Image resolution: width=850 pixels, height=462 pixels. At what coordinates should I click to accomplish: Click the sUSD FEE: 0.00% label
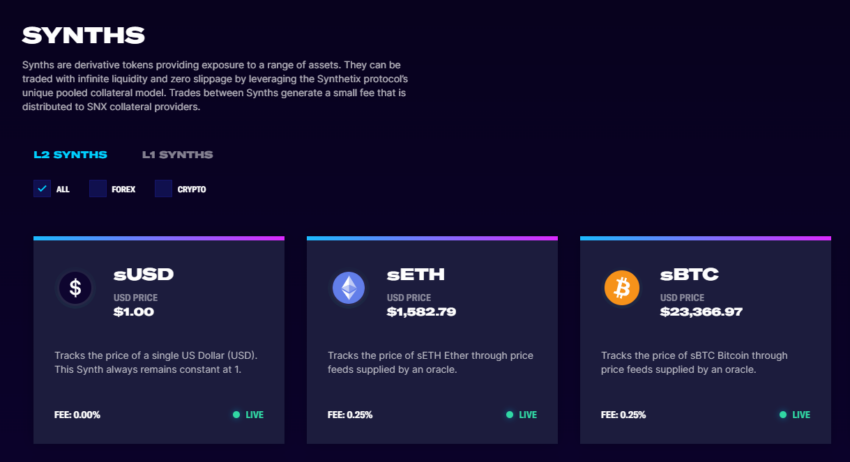(x=77, y=415)
